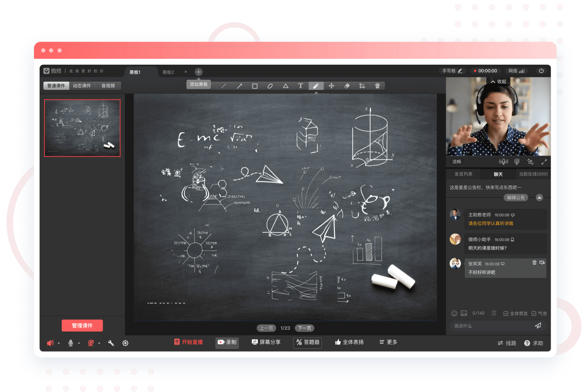Select the text tool

(x=301, y=86)
